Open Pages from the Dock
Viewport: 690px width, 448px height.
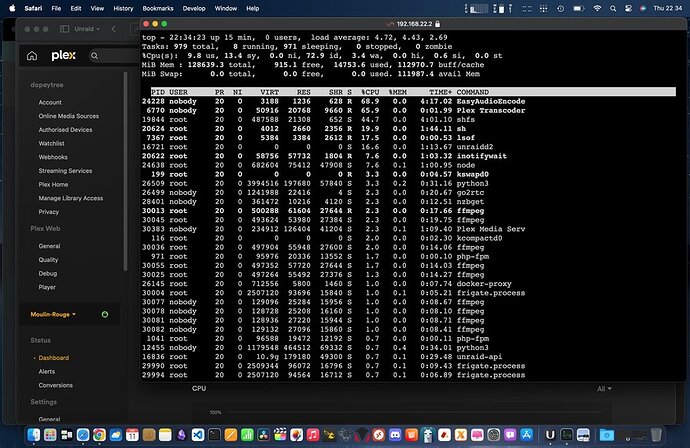pyautogui.click(x=231, y=435)
